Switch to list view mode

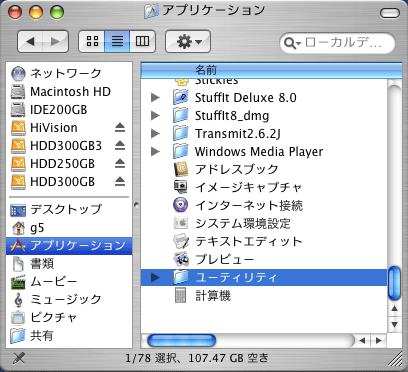click(117, 42)
